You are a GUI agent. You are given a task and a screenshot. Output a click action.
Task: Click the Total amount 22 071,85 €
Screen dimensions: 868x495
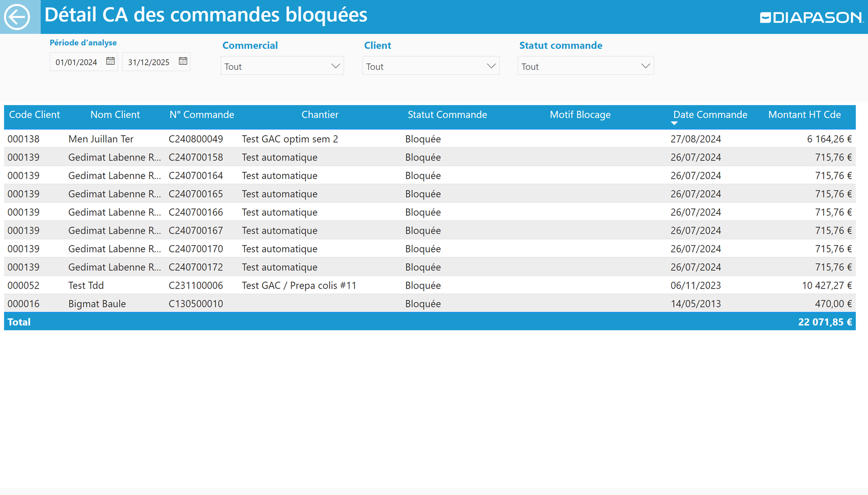824,322
